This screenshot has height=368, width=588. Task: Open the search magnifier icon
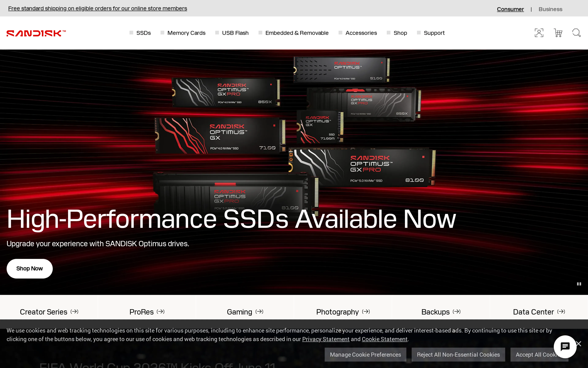pyautogui.click(x=576, y=33)
